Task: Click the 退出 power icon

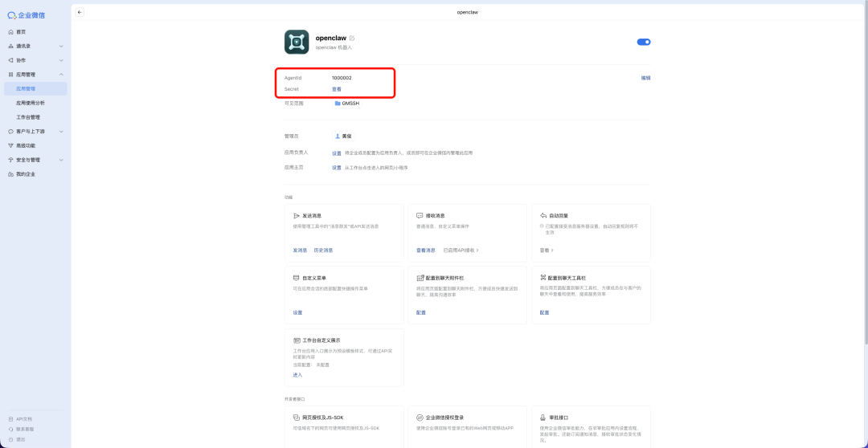Action: (x=11, y=439)
